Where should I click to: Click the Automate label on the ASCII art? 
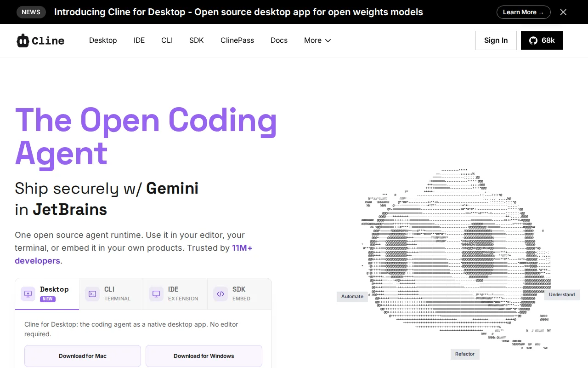coord(352,297)
